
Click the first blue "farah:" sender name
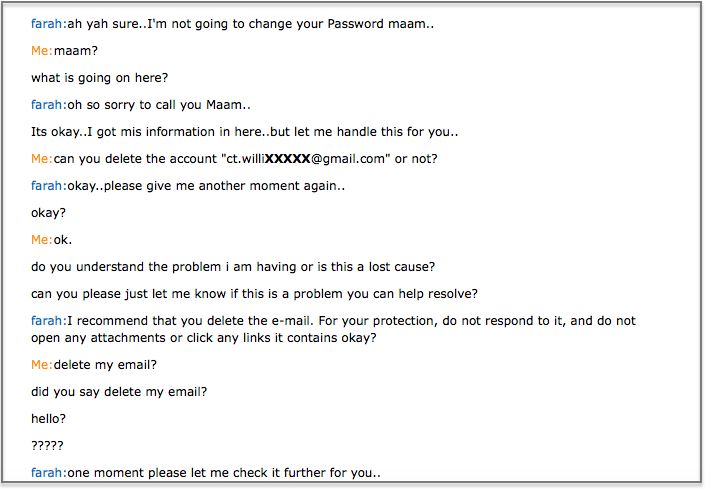tap(49, 24)
